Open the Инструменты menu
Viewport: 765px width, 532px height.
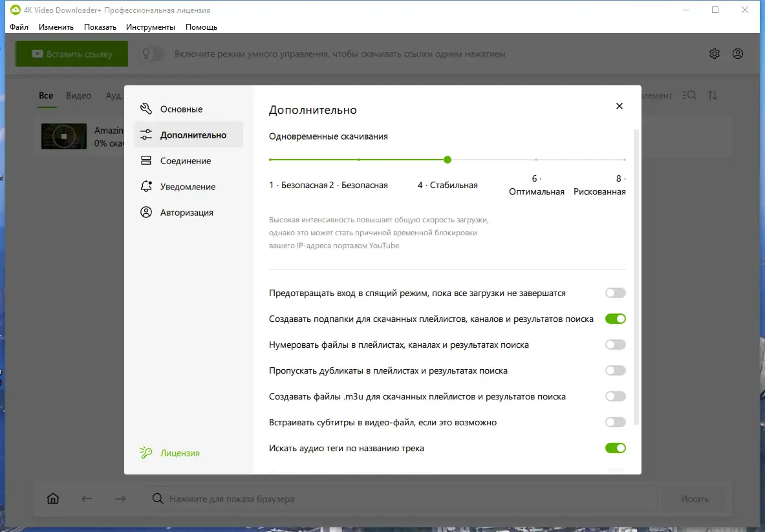(151, 27)
